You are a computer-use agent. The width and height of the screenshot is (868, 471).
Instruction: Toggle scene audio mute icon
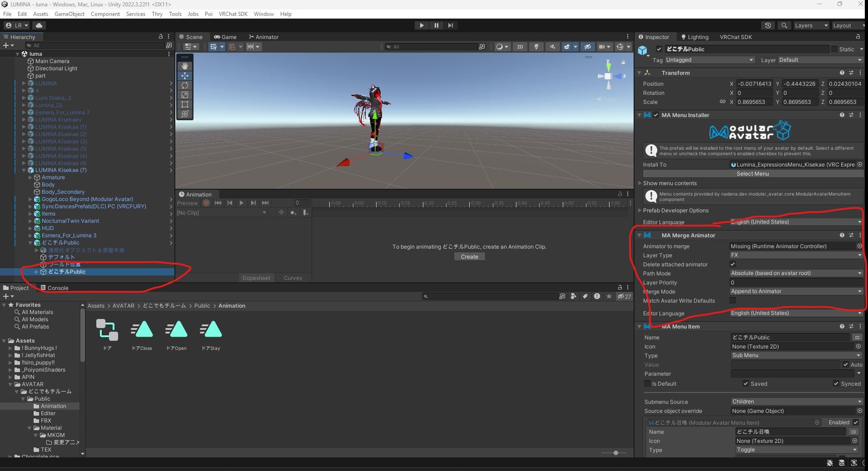pos(552,47)
